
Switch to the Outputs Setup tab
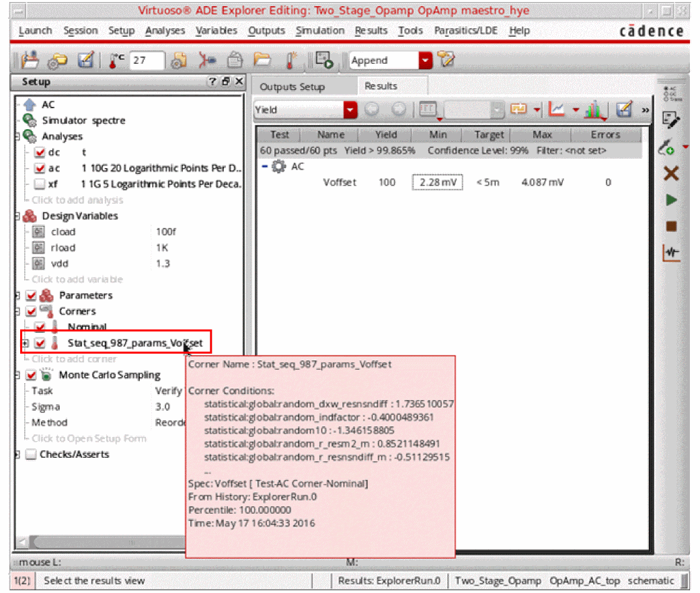click(x=292, y=87)
